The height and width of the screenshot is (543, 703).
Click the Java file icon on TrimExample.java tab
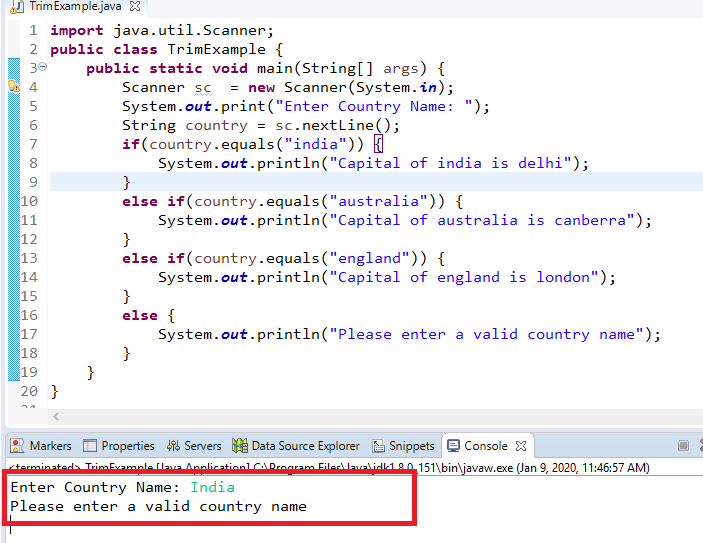(x=17, y=7)
